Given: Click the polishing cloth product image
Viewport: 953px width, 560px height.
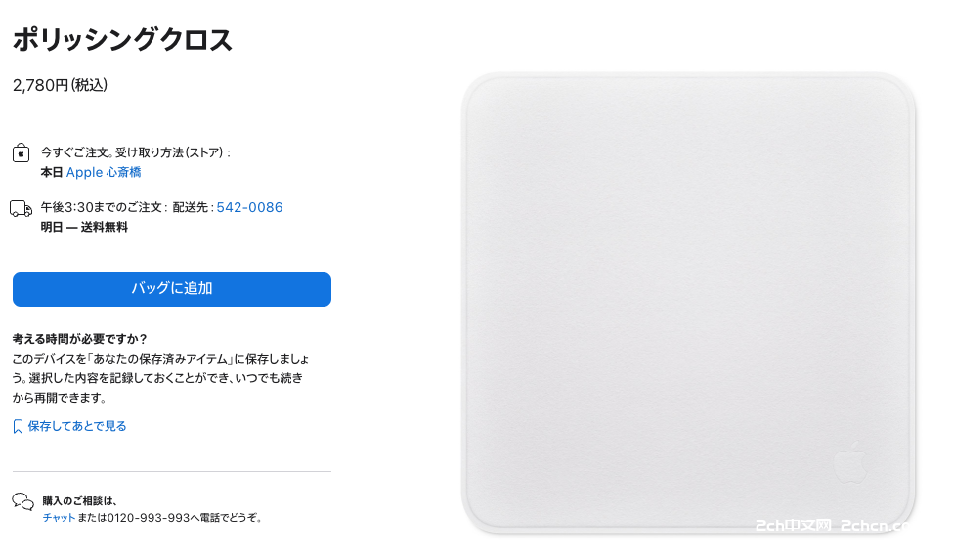Looking at the screenshot, I should coord(688,303).
